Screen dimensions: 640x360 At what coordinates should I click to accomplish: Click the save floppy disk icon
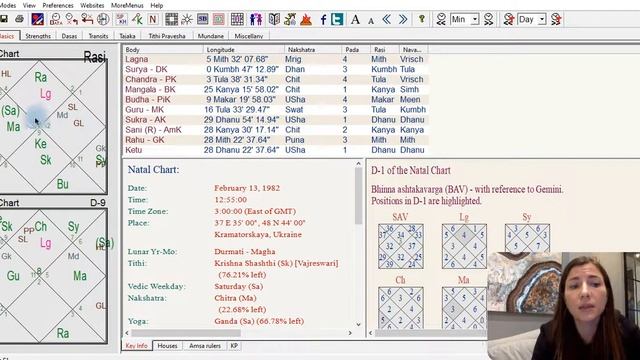coord(4,19)
